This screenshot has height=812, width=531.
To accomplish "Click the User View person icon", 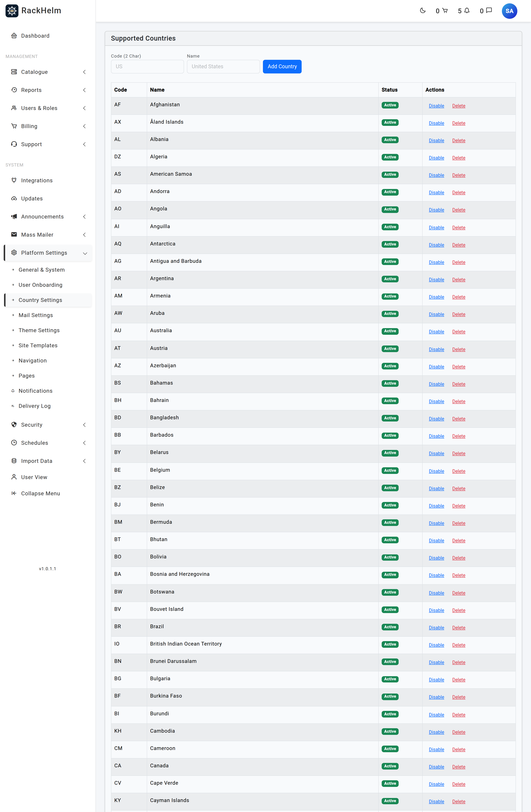I will pos(14,477).
